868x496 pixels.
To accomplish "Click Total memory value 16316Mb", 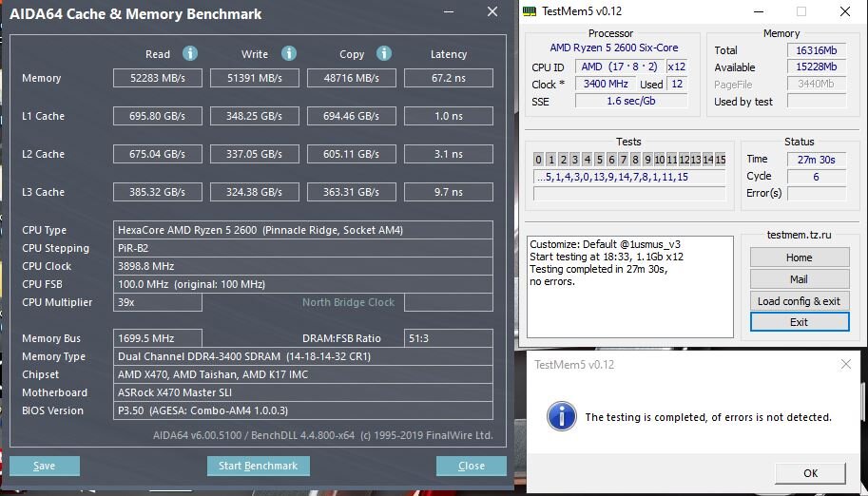I will [817, 49].
